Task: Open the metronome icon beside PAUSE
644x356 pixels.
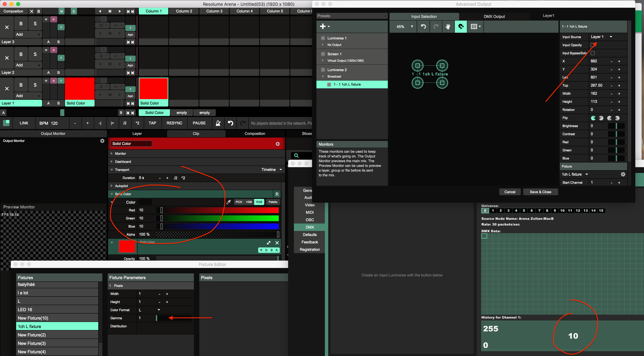Action: (218, 123)
